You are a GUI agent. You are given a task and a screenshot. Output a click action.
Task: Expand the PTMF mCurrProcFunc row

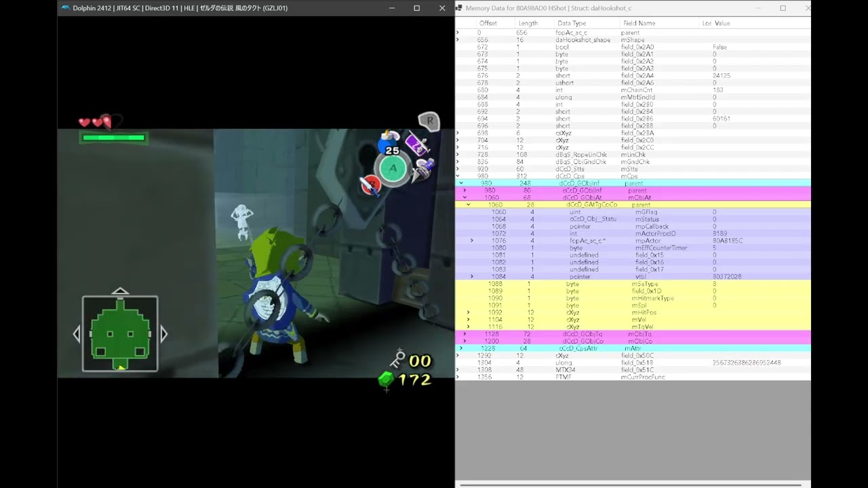coord(458,377)
